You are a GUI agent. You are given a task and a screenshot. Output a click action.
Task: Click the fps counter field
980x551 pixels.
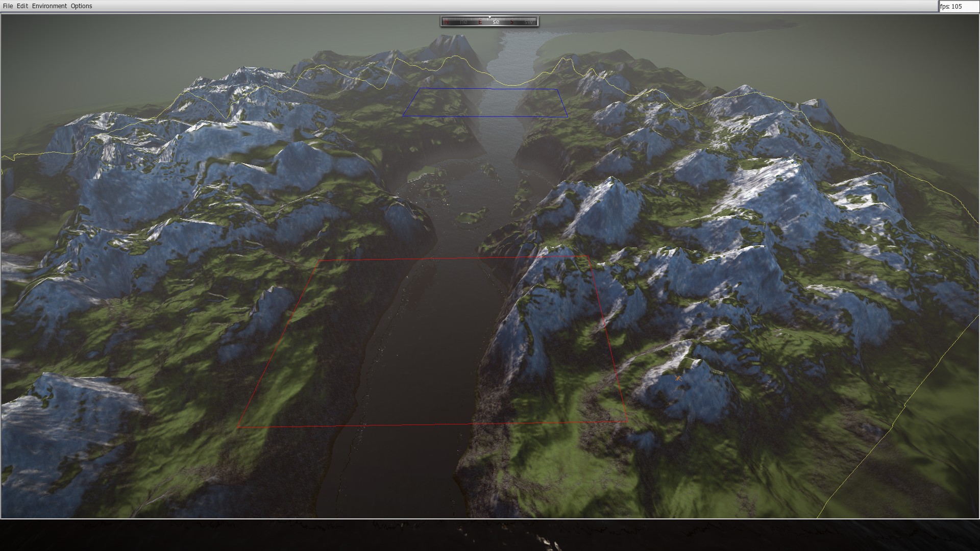(958, 7)
